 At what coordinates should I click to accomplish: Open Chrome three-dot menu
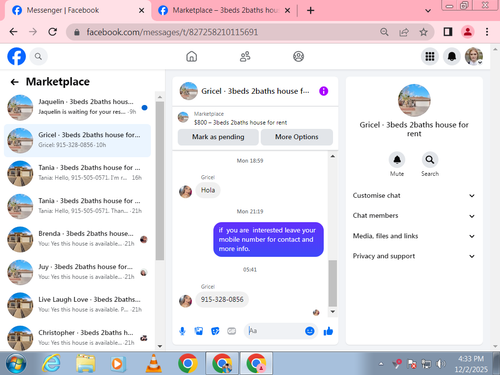(x=487, y=32)
